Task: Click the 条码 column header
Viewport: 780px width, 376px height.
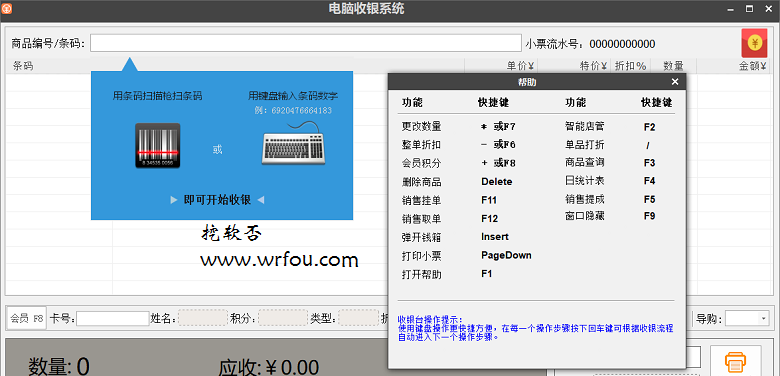Action: [23, 66]
